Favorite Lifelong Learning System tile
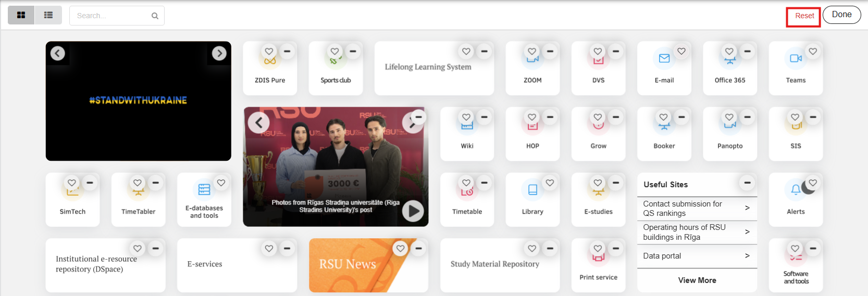This screenshot has height=296, width=868. 466,51
